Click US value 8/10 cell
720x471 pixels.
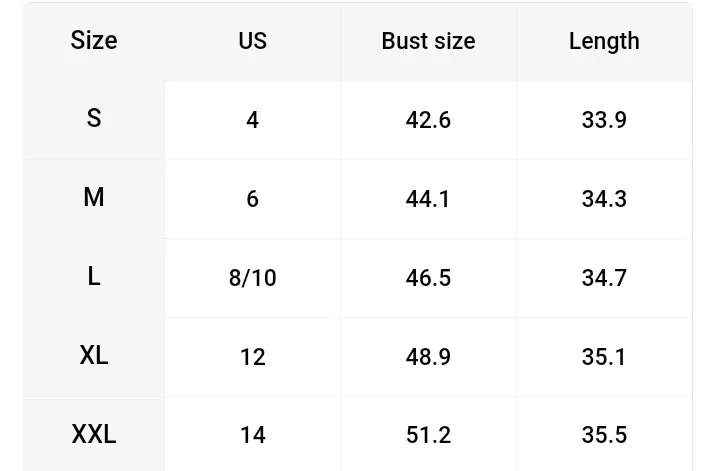(x=253, y=278)
